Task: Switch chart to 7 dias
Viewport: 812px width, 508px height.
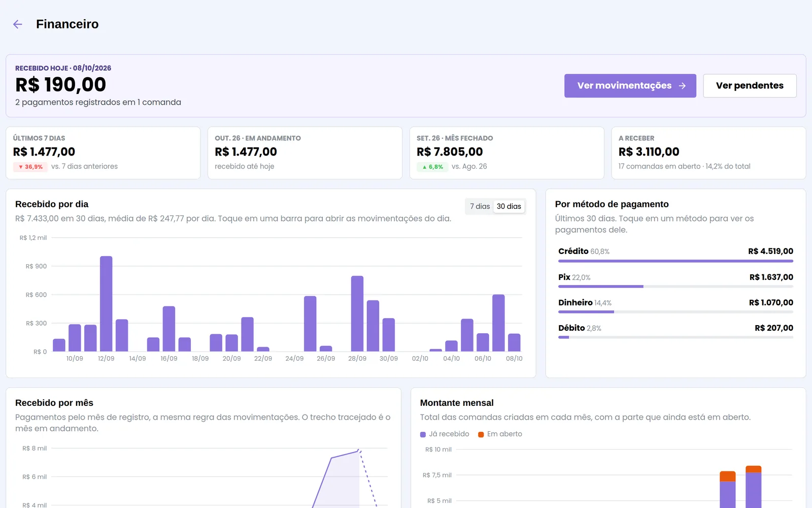Action: pos(480,206)
